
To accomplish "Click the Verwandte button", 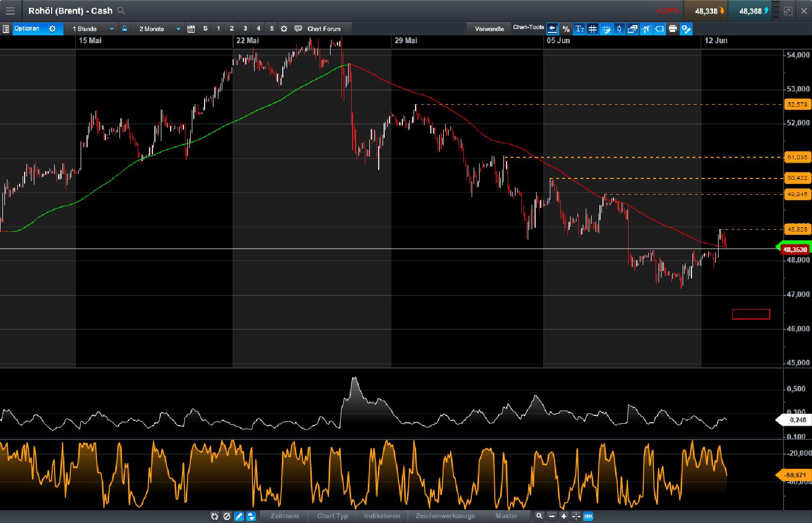I will 489,29.
